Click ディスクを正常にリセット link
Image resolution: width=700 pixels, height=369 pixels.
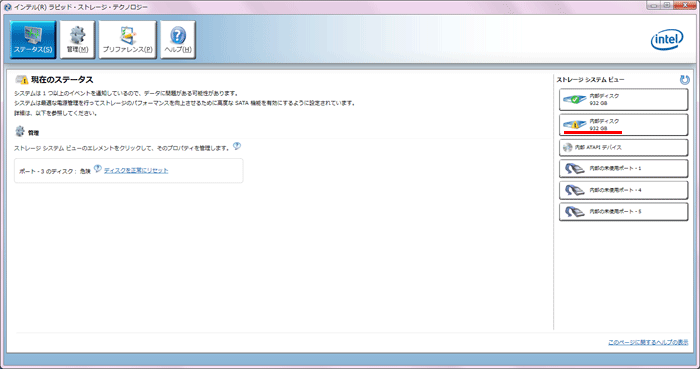tap(136, 170)
